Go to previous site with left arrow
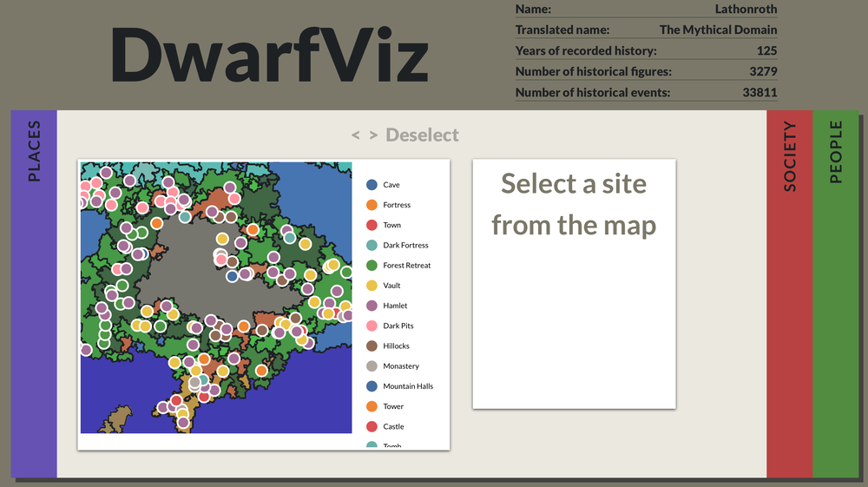 point(356,135)
